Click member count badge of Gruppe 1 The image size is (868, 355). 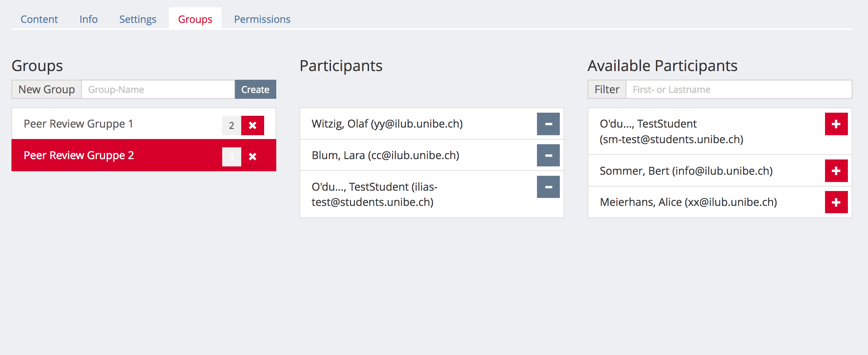pyautogui.click(x=232, y=125)
